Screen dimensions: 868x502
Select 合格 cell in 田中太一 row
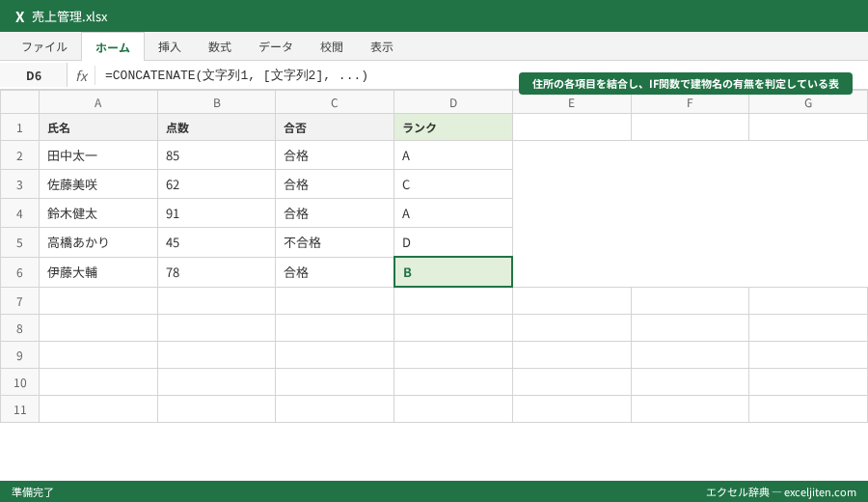click(335, 155)
